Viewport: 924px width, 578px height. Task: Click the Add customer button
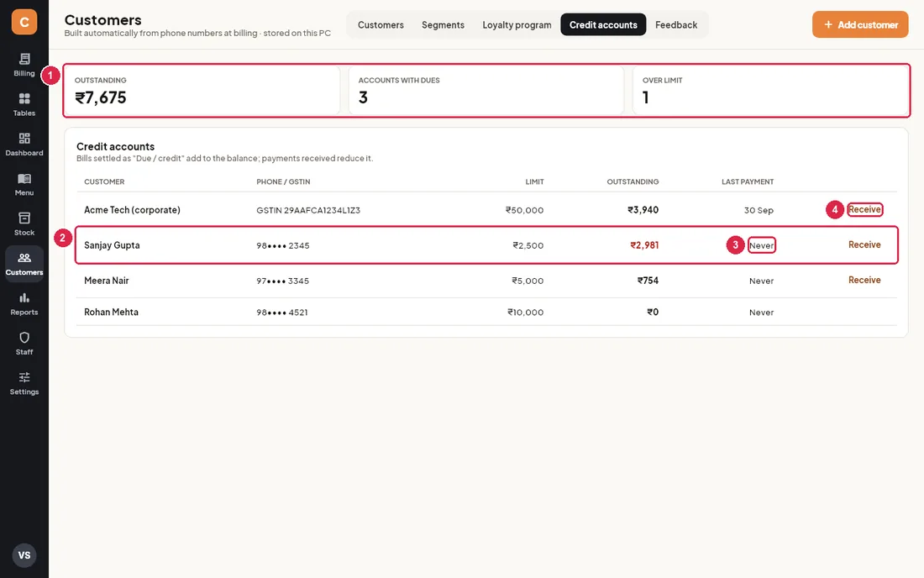click(x=860, y=24)
